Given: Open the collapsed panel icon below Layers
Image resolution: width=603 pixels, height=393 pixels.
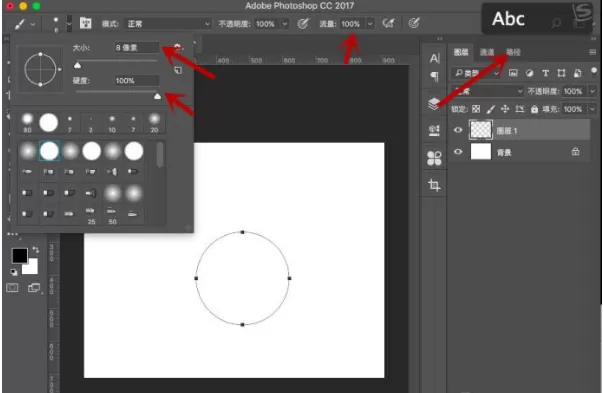Looking at the screenshot, I should click(x=434, y=130).
